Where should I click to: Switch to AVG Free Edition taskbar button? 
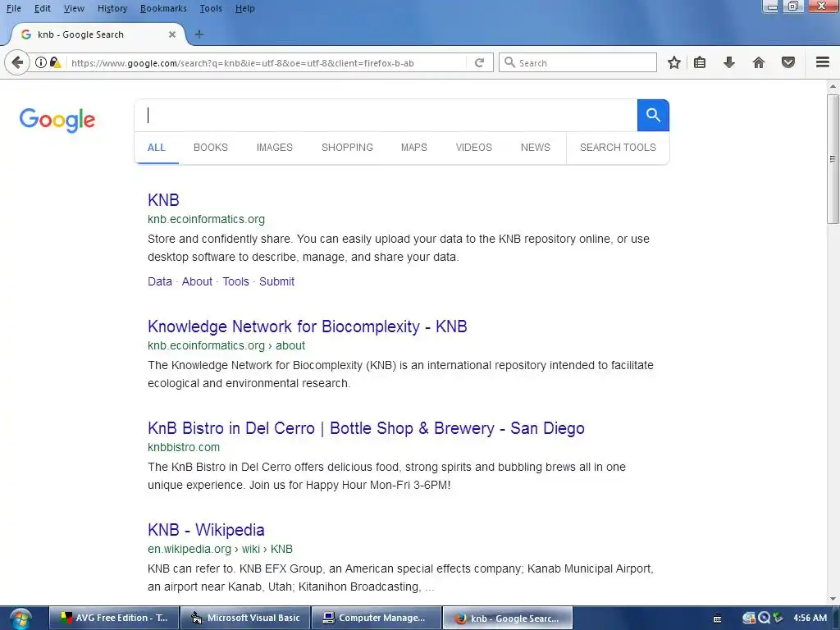[113, 619]
